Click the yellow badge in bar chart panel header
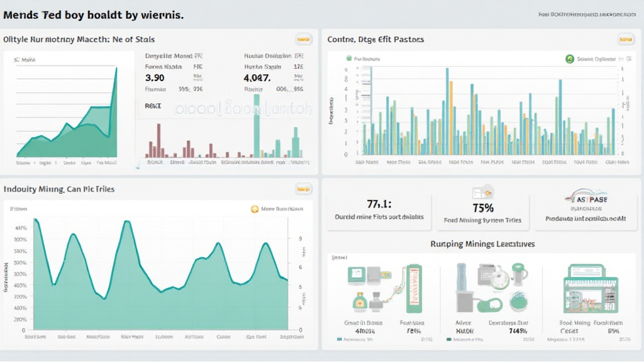Viewport: 644px width, 362px height. pos(626,39)
